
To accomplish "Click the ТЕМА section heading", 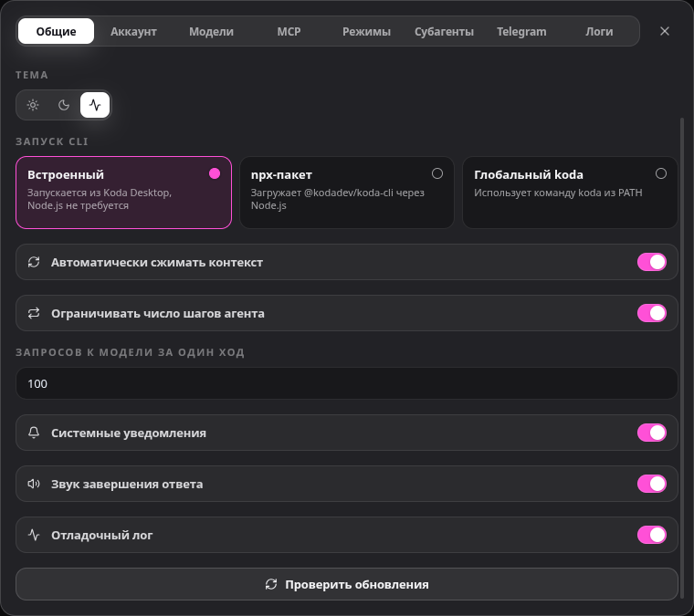I will click(32, 75).
